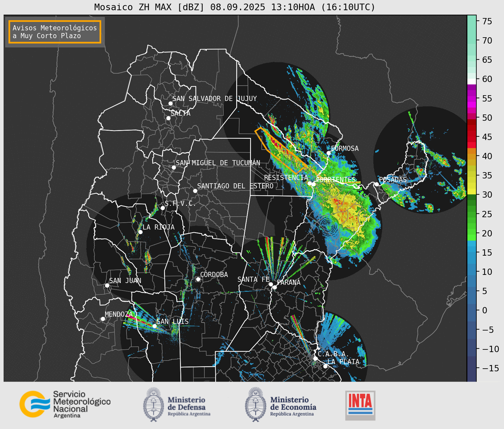Image resolution: width=504 pixels, height=429 pixels.
Task: Click the FORMOSA city label
Action: point(345,148)
